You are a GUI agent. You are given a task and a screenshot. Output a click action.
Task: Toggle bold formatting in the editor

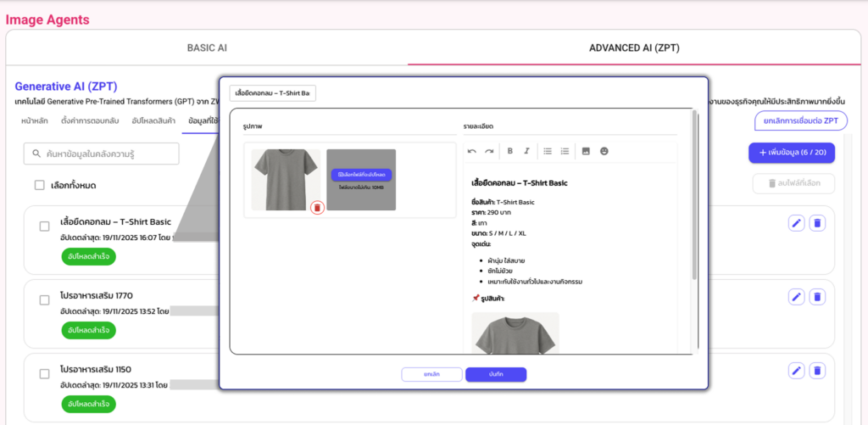coord(510,151)
